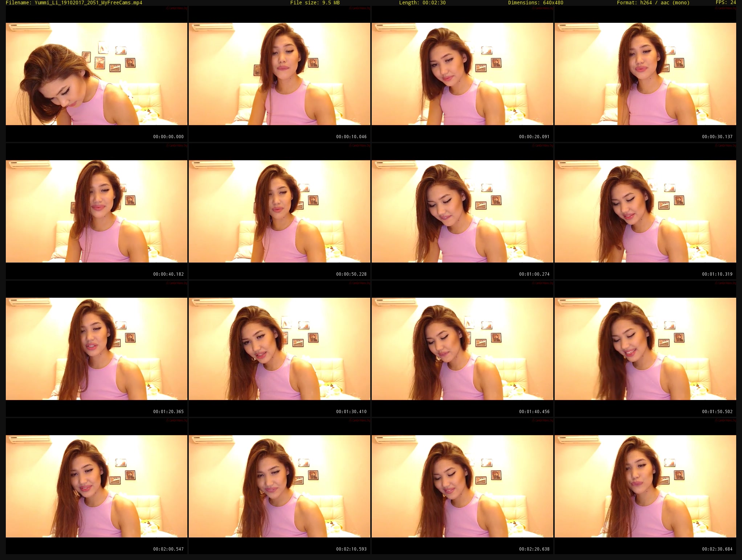This screenshot has width=742, height=560.
Task: Click the thumbnail at 00:02:10.593
Action: [x=280, y=486]
